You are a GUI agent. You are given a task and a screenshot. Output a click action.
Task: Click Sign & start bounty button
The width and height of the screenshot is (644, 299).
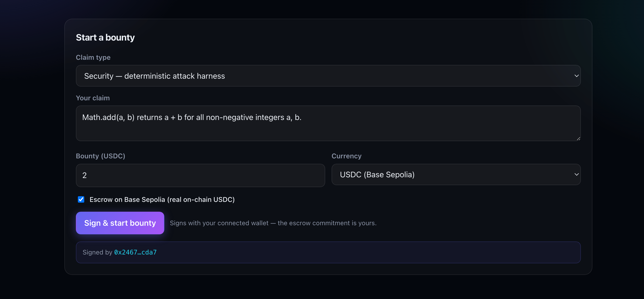point(120,223)
